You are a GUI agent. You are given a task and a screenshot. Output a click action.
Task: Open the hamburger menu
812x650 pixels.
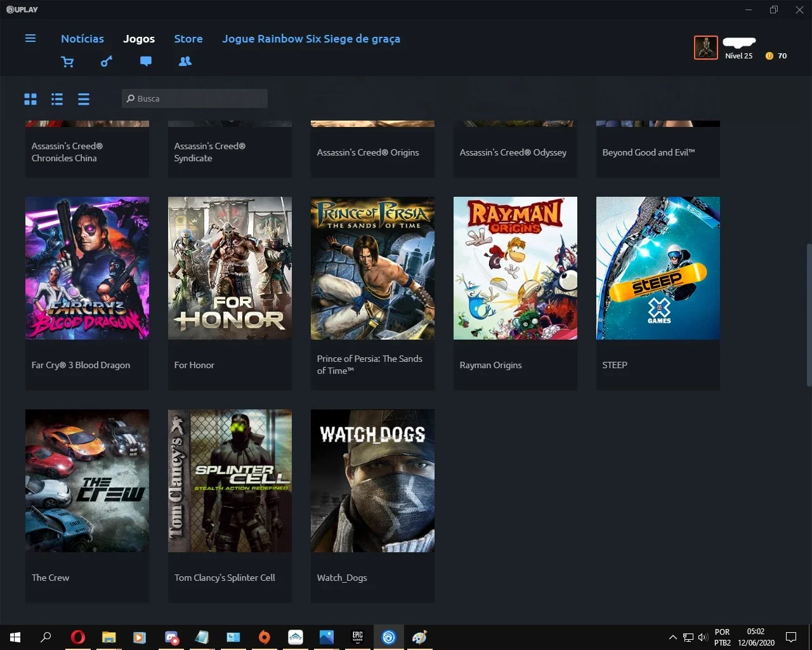coord(30,39)
